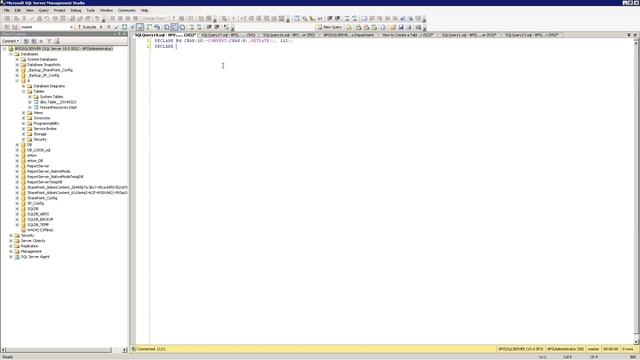
Task: Expand the System Databases folder
Action: 17,59
